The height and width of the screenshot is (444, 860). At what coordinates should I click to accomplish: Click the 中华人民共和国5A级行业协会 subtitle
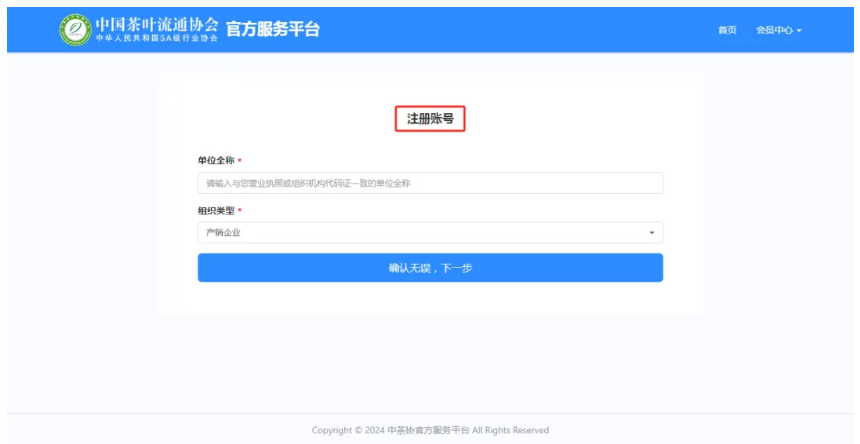(x=156, y=38)
